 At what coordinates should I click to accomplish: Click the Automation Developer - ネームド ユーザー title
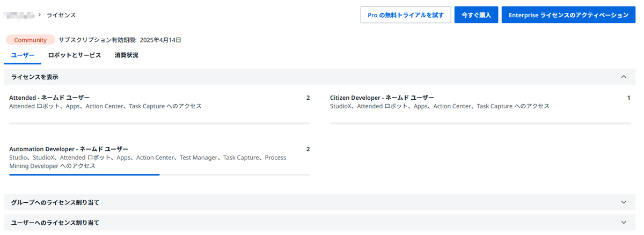pyautogui.click(x=69, y=149)
